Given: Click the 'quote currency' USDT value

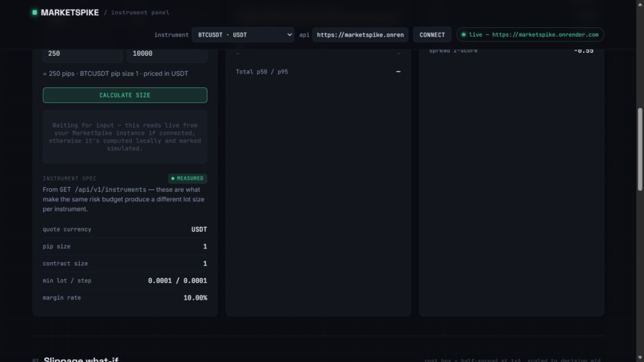Looking at the screenshot, I should click(199, 229).
